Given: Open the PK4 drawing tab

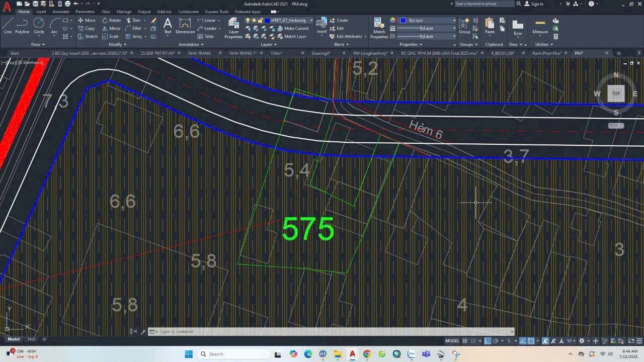Looking at the screenshot, I should 579,53.
